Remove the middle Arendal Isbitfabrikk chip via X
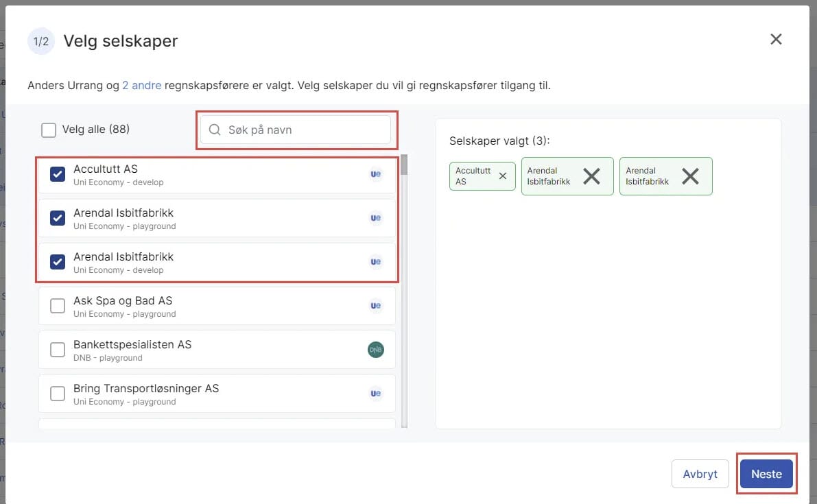Screen dimensions: 817x504 [591, 176]
